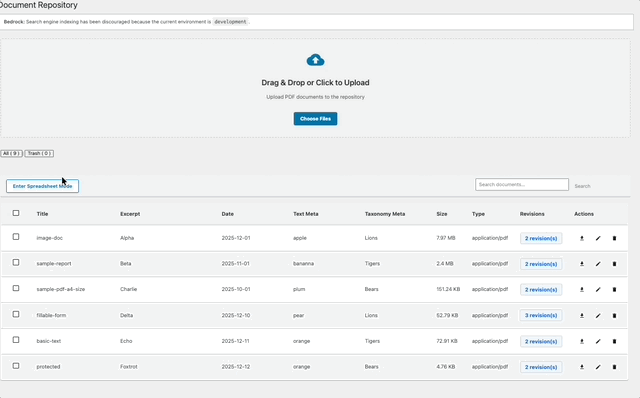Download sample-pdf-a4-size file
The height and width of the screenshot is (398, 640).
pyautogui.click(x=582, y=290)
